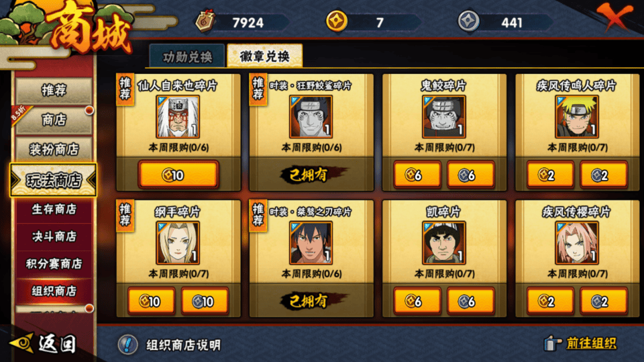Buy 鬼鲛碎片 with 6 silver coins
This screenshot has height=362, width=644.
471,175
